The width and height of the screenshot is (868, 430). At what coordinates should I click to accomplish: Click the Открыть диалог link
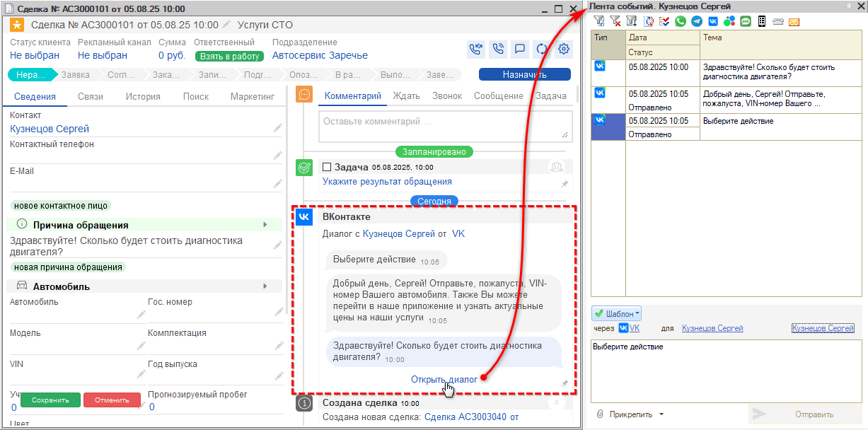[444, 380]
